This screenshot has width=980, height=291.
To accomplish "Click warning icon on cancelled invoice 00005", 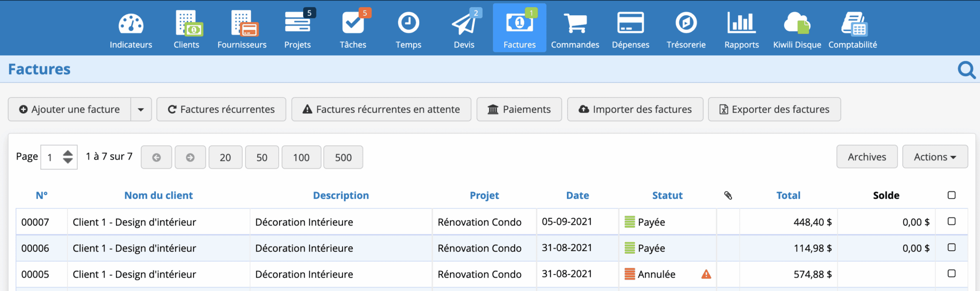I will coord(706,274).
